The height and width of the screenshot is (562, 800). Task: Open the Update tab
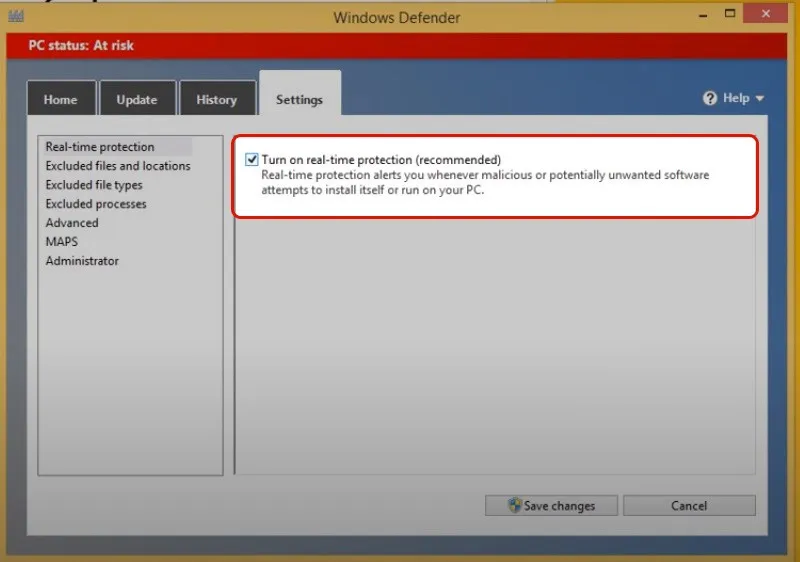[137, 100]
